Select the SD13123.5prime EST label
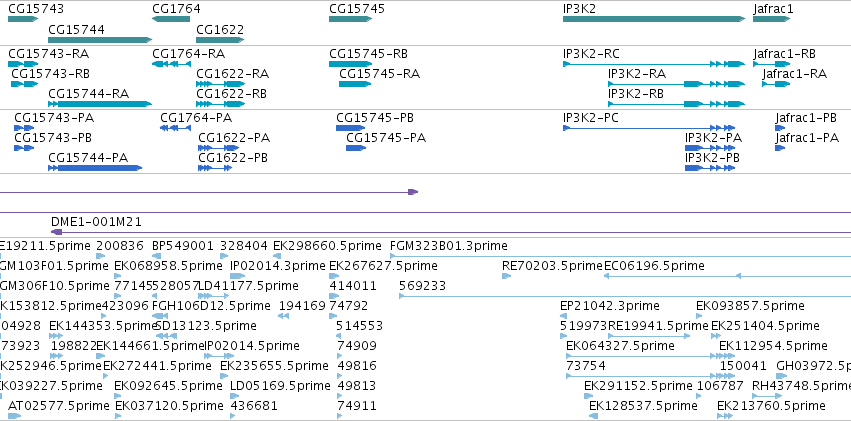 tap(206, 326)
